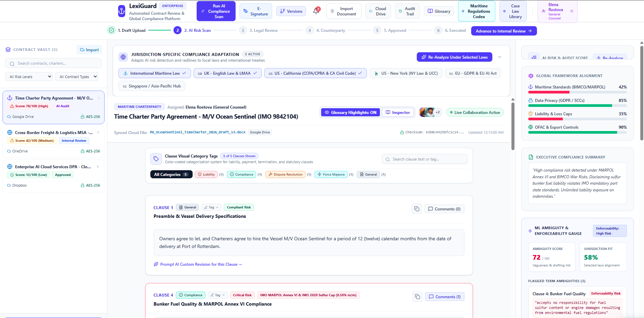Expand Time Charter Party Agreement card chevron
The height and width of the screenshot is (318, 644).
click(x=99, y=98)
